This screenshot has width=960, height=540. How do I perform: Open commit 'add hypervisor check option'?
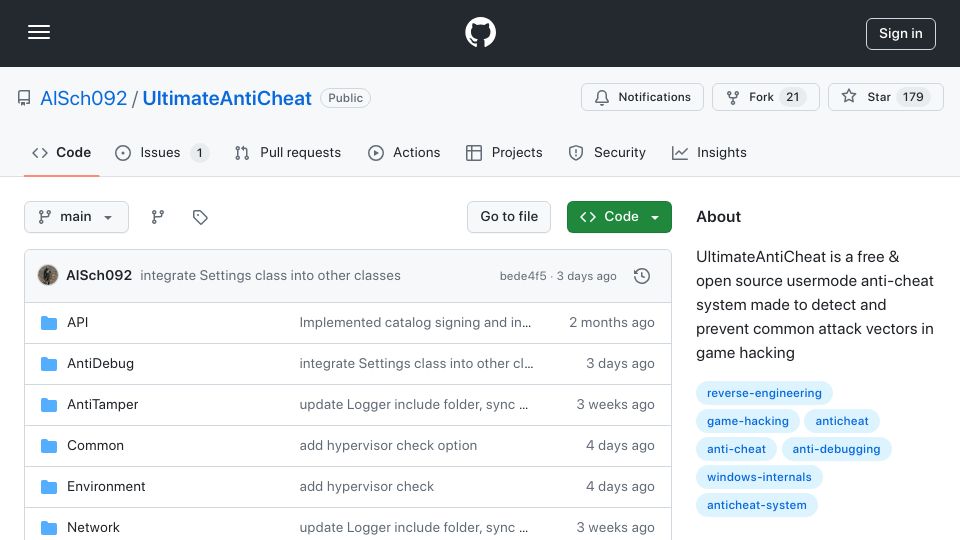point(388,446)
